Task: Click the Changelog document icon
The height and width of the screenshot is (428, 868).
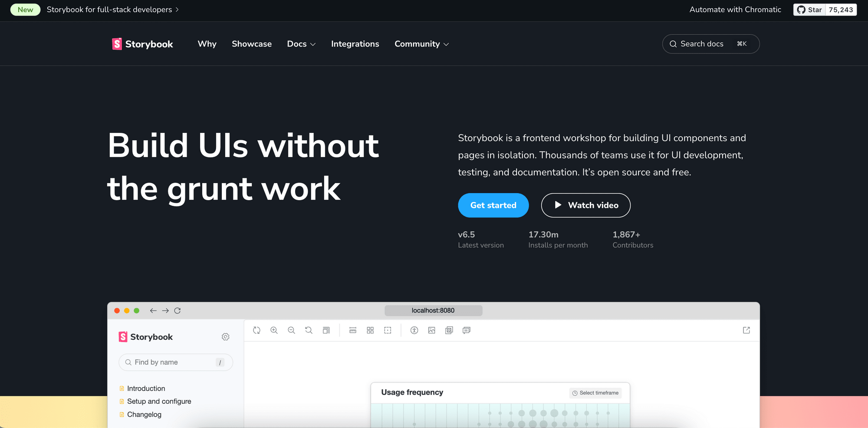Action: pyautogui.click(x=122, y=415)
